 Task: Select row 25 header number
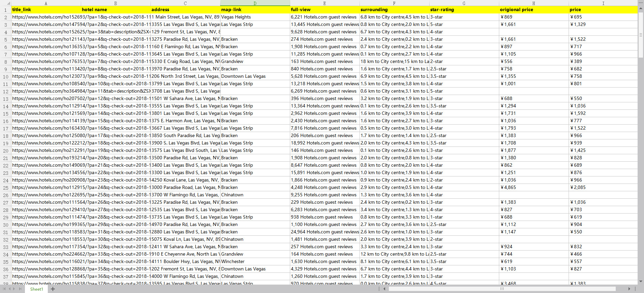point(6,188)
